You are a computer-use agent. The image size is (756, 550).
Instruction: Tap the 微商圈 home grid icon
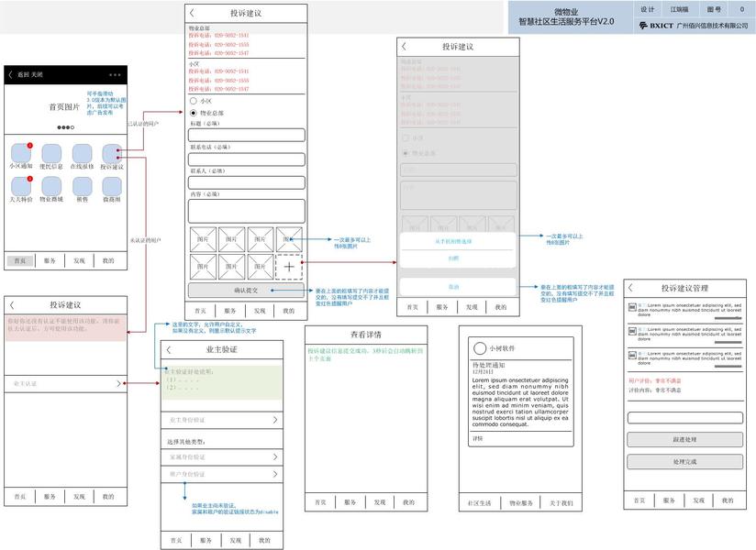pyautogui.click(x=112, y=186)
